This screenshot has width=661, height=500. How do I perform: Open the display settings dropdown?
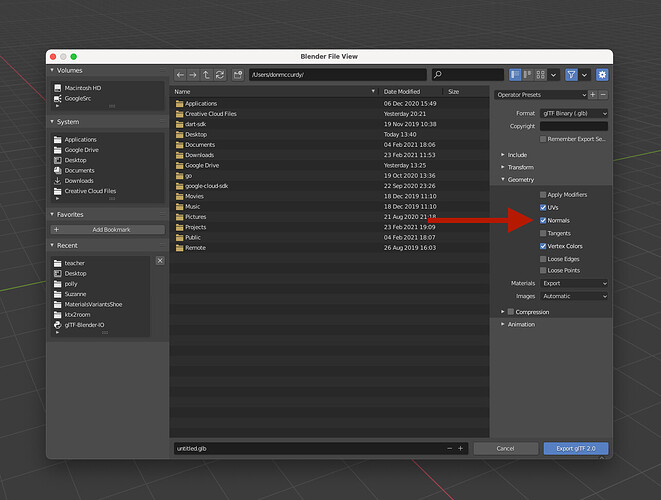click(554, 75)
